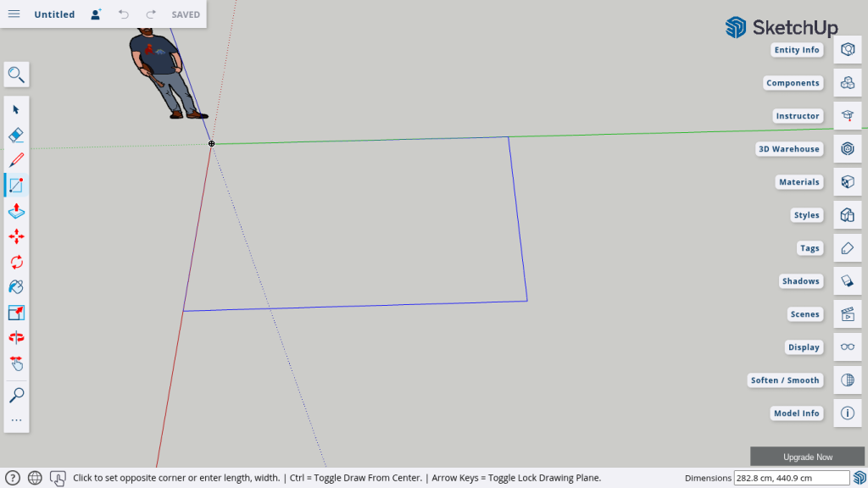
Task: Toggle the Display panel glasses icon
Action: [x=847, y=347]
